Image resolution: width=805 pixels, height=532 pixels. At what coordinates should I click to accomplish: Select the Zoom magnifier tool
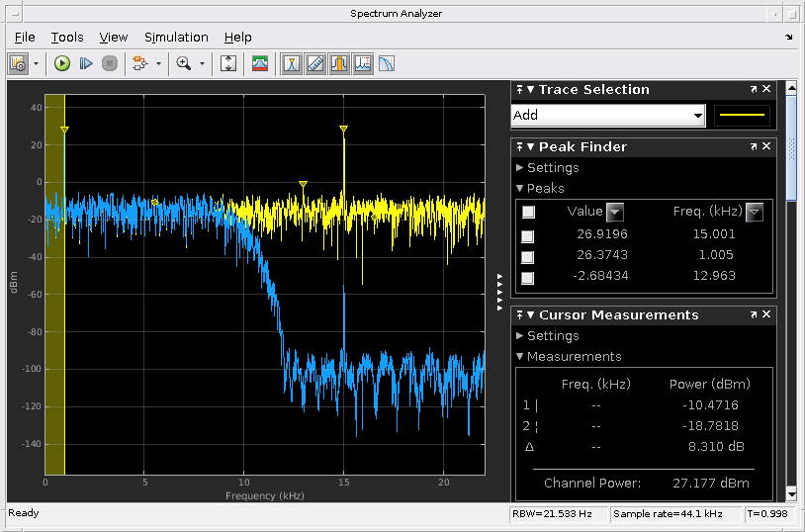coord(183,63)
